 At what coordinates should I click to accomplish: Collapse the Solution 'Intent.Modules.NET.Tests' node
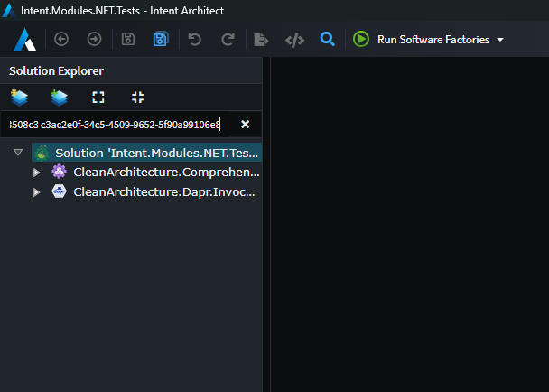pos(18,154)
